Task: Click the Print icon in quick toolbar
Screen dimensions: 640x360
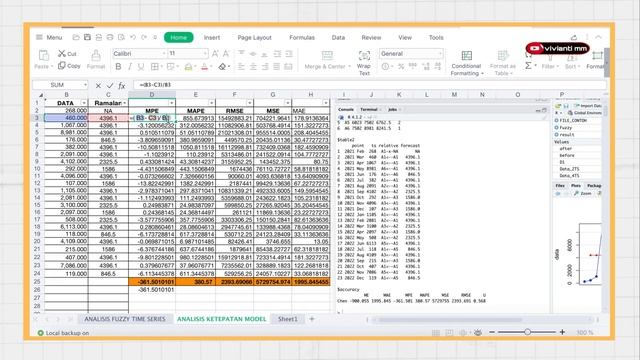Action: [x=110, y=38]
